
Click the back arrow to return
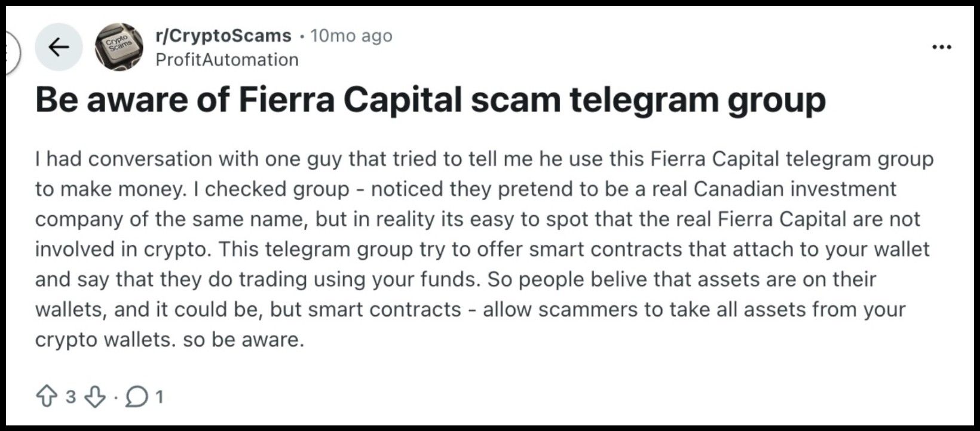pos(59,46)
